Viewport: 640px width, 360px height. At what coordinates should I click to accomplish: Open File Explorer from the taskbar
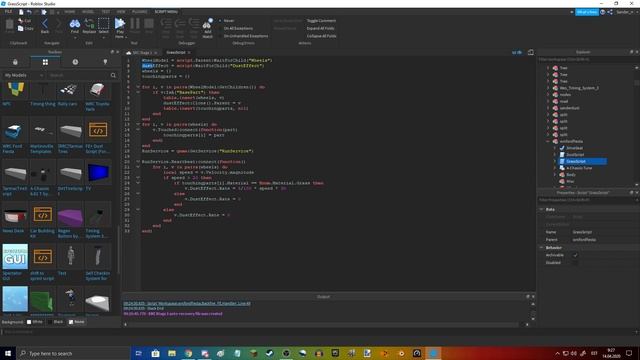[172, 353]
